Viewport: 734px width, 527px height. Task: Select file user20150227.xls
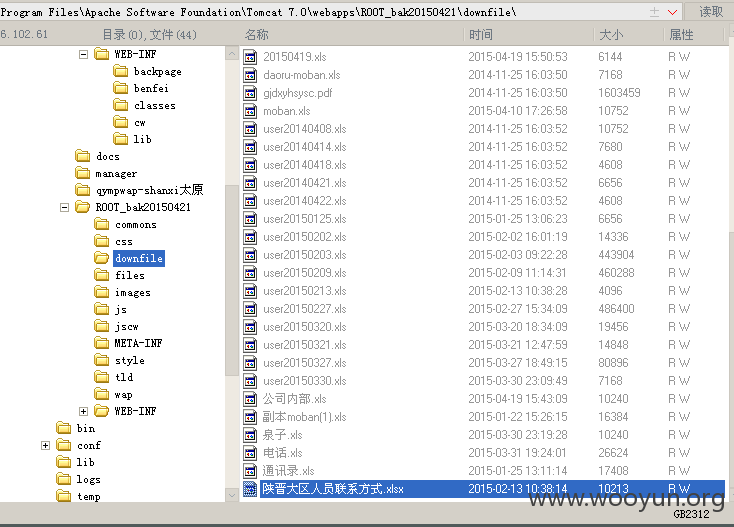(x=305, y=309)
